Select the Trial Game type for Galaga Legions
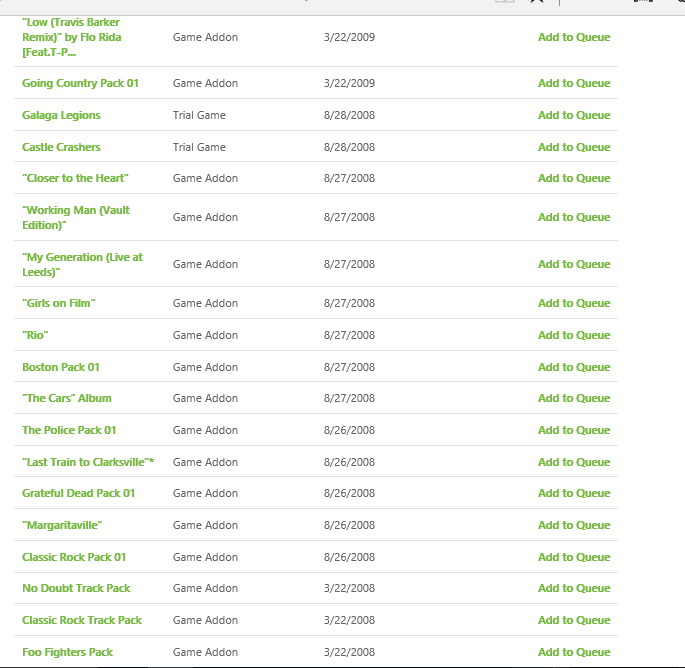The height and width of the screenshot is (668, 685). pos(199,115)
